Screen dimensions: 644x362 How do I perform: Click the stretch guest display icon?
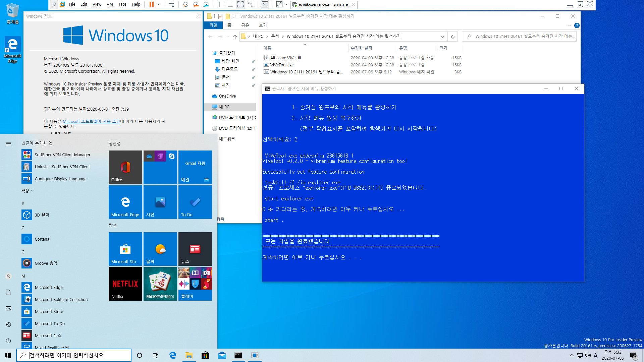point(279,4)
